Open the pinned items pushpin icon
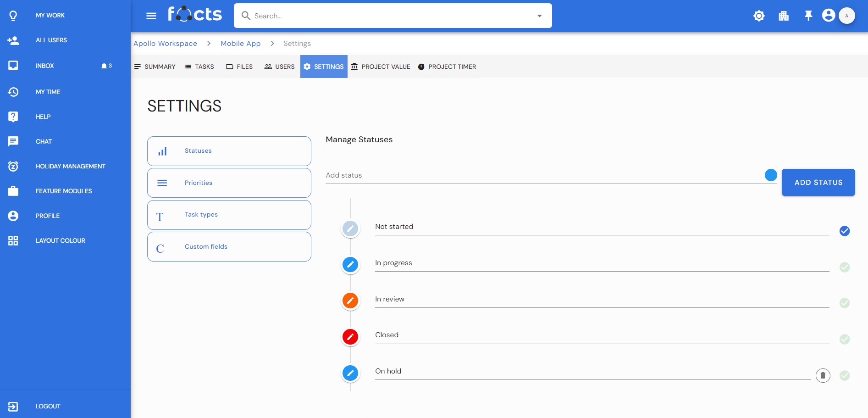This screenshot has height=418, width=868. point(808,16)
